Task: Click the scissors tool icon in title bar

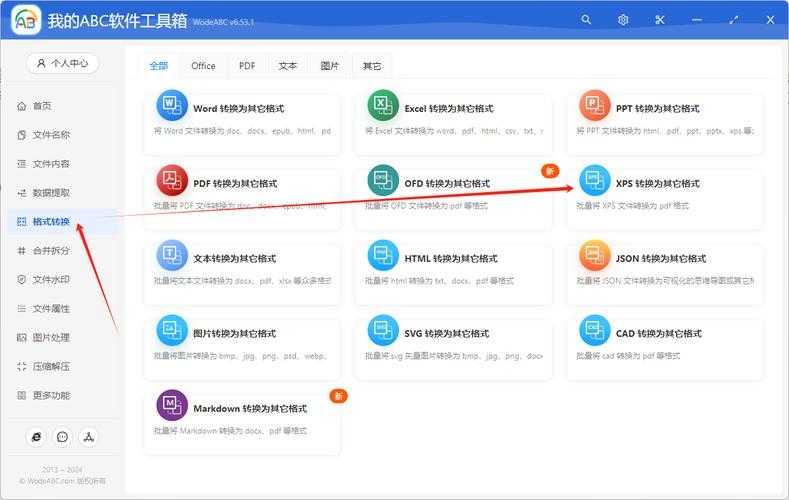Action: click(x=660, y=20)
